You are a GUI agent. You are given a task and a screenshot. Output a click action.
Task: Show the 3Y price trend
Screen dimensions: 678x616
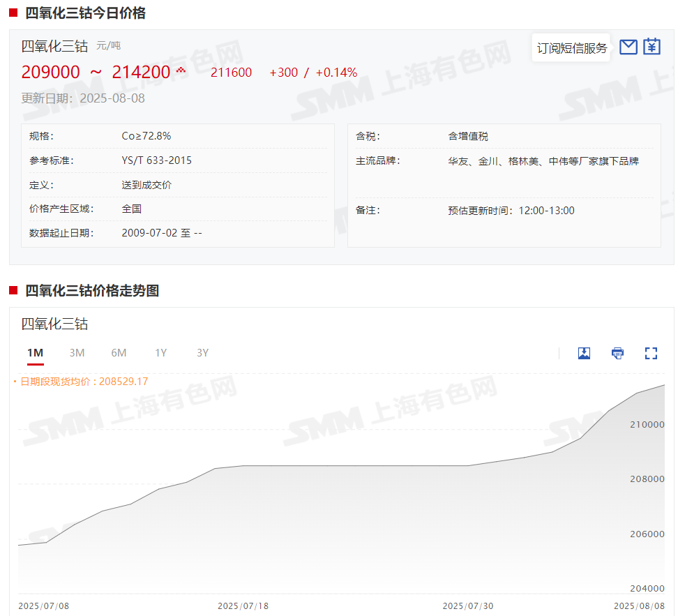[202, 353]
